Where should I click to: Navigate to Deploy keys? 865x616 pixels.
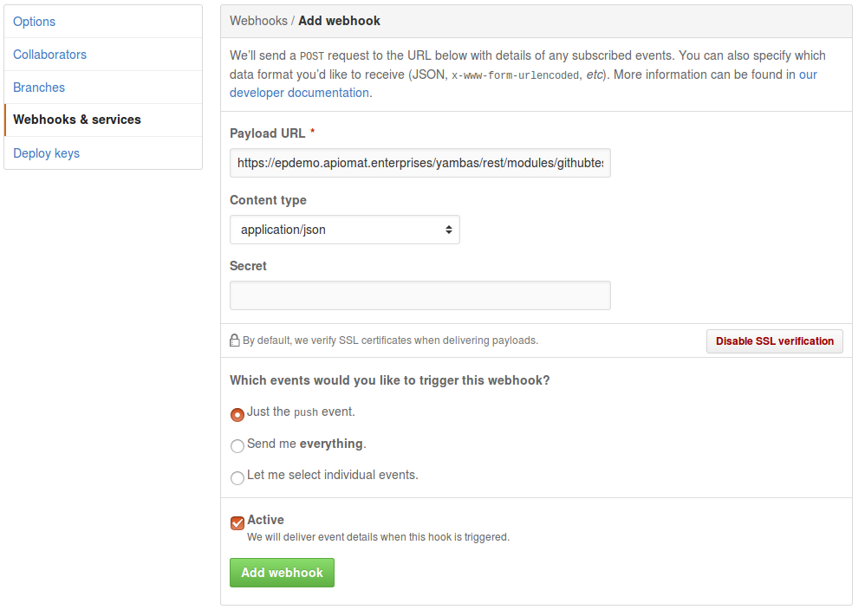point(47,153)
